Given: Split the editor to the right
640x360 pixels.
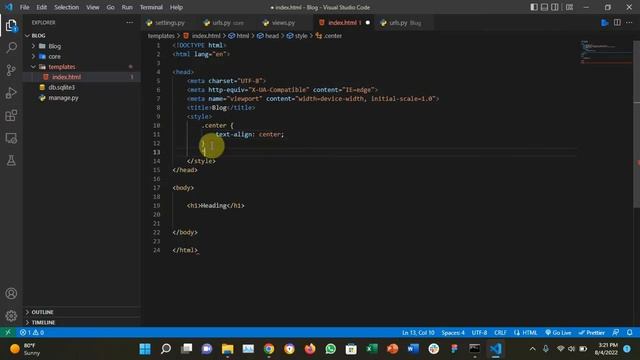Looking at the screenshot, I should pyautogui.click(x=617, y=23).
